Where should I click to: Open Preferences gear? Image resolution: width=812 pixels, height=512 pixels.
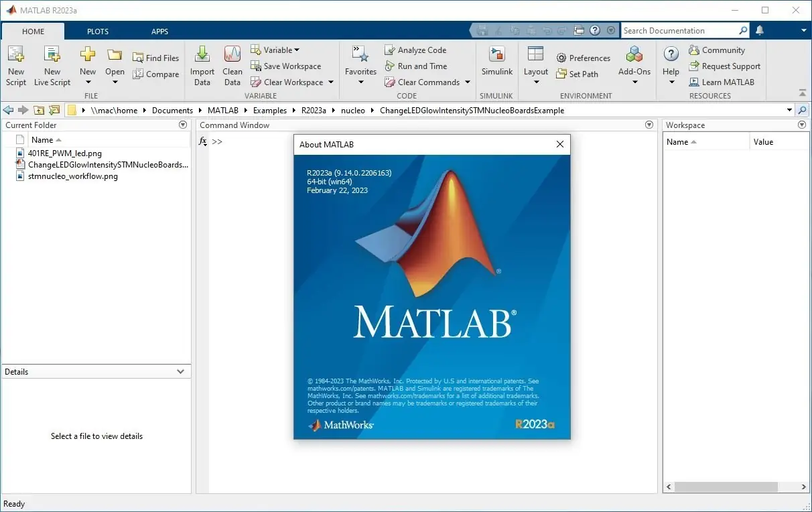point(583,58)
